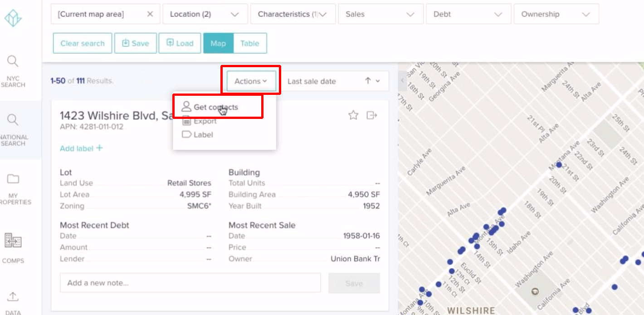This screenshot has width=644, height=315.
Task: Click the APN: 4281-011-012 text
Action: click(92, 127)
